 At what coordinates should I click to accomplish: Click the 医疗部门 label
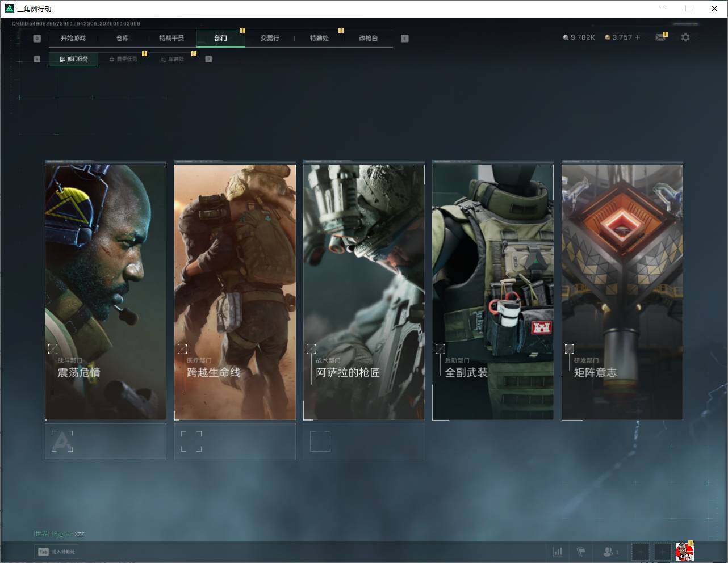click(199, 360)
